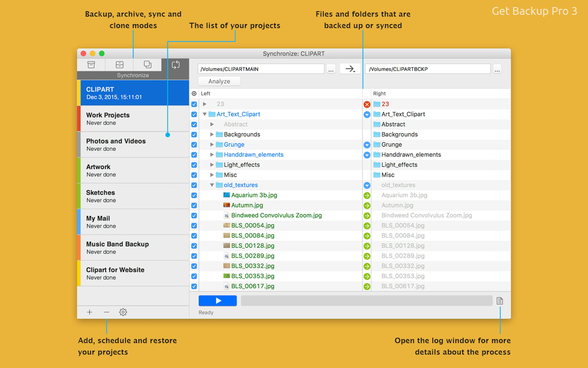
Task: Switch to Backup mode
Action: click(91, 65)
